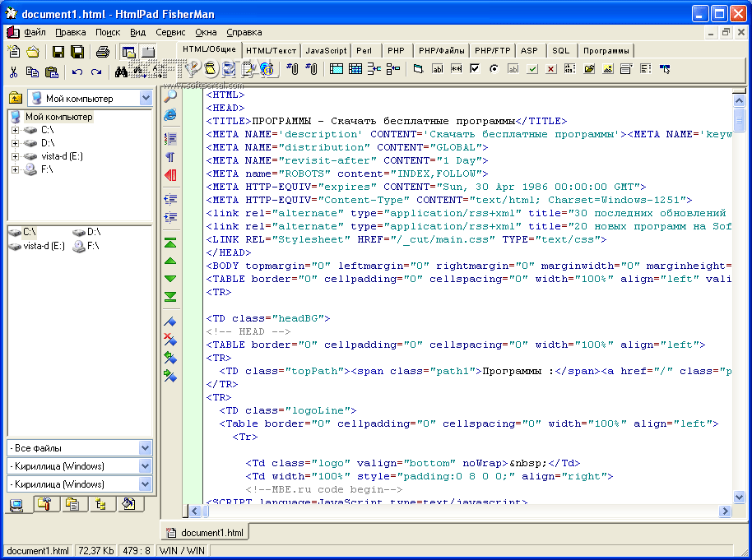
Task: Click the magnifier icon in editor sidebar
Action: click(x=170, y=96)
